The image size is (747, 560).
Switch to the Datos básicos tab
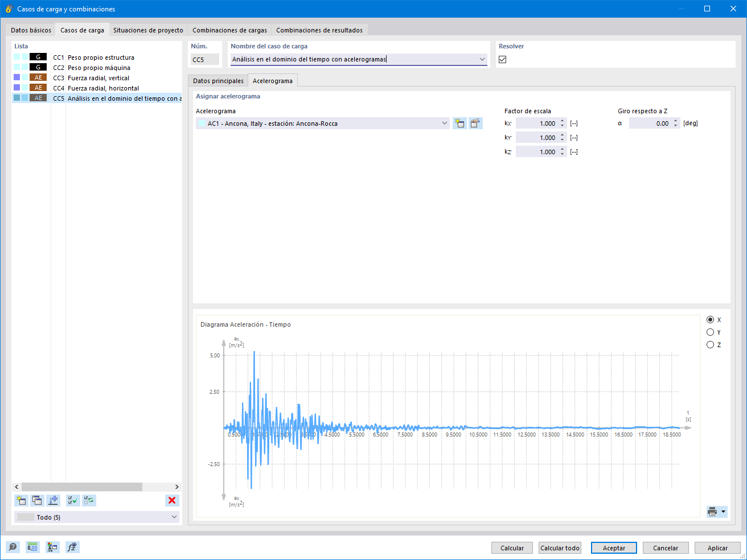point(31,30)
